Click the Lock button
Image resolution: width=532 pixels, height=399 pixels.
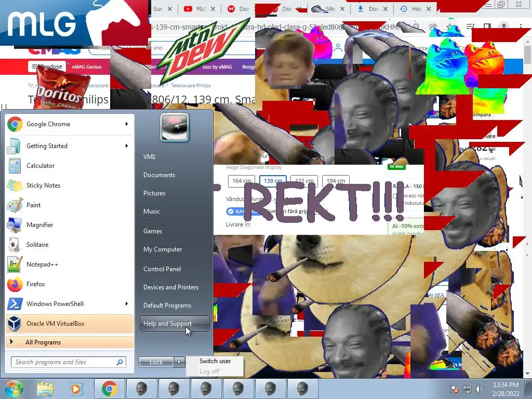point(156,362)
